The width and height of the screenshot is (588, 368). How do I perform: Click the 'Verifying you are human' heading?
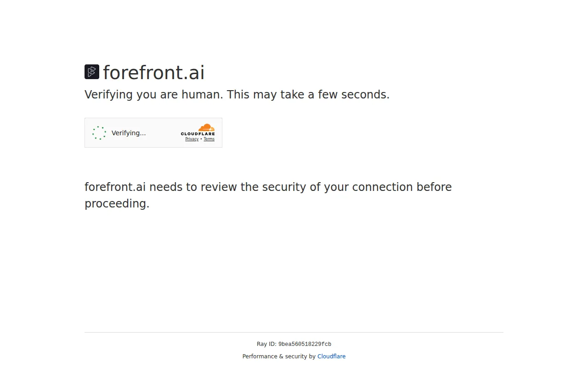tap(237, 94)
